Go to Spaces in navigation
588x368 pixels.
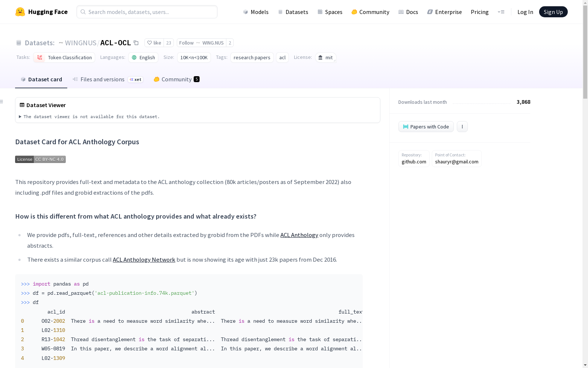tap(330, 12)
